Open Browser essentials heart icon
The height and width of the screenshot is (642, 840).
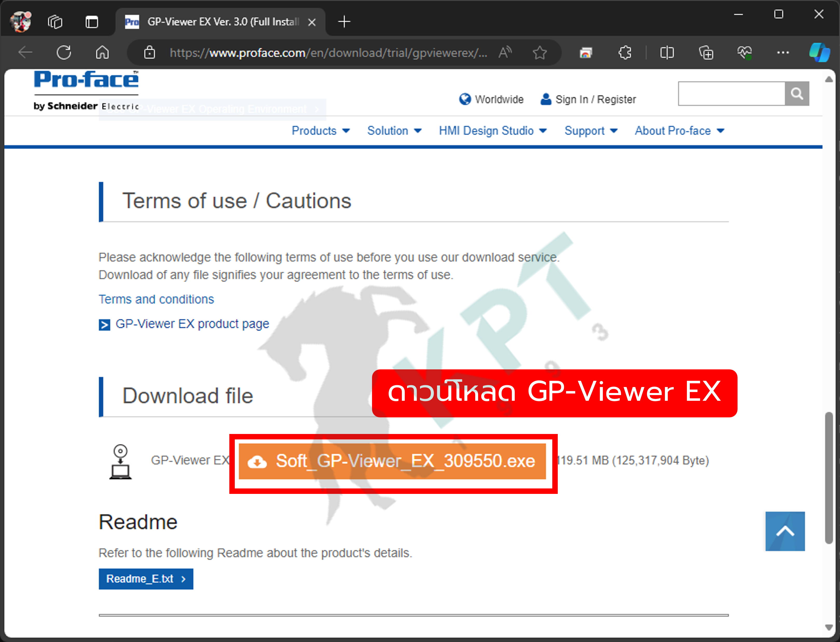click(x=745, y=52)
